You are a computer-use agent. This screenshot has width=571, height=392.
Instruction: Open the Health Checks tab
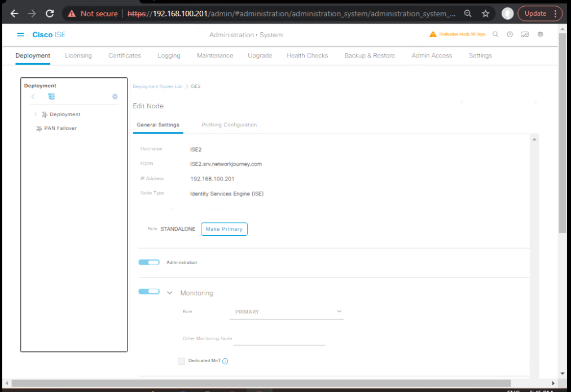308,55
